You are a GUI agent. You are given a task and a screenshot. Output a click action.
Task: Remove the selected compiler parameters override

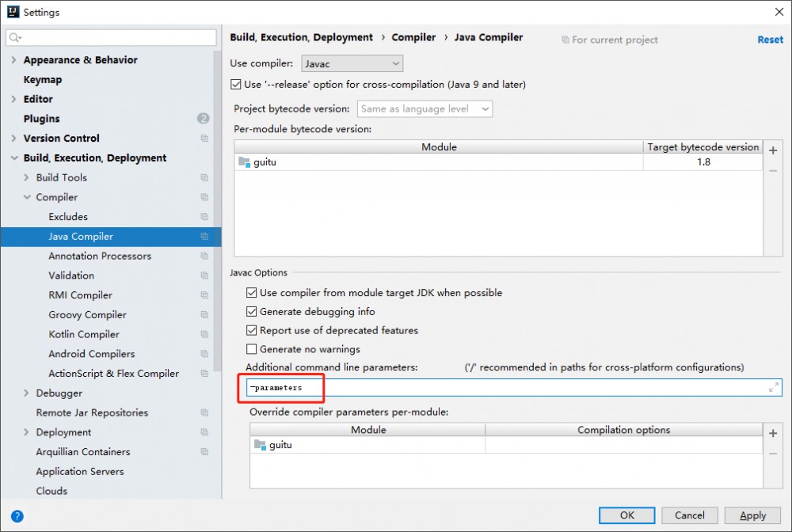point(773,454)
